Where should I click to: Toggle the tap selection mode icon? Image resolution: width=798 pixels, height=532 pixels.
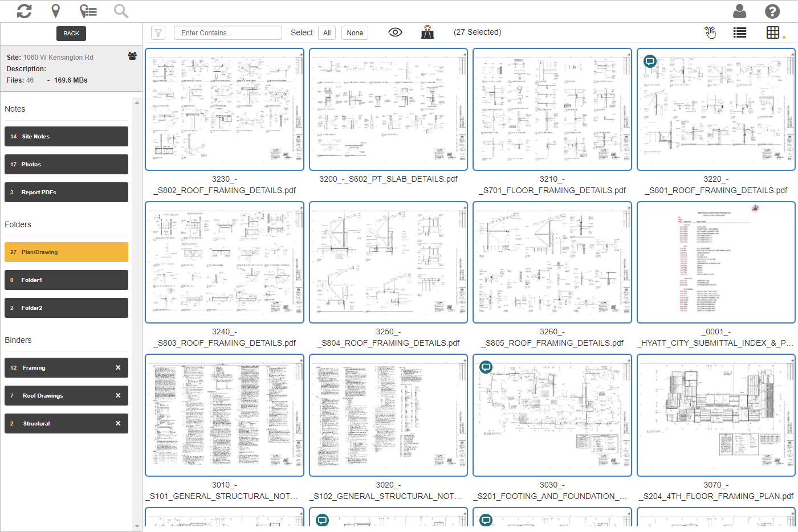pos(710,32)
